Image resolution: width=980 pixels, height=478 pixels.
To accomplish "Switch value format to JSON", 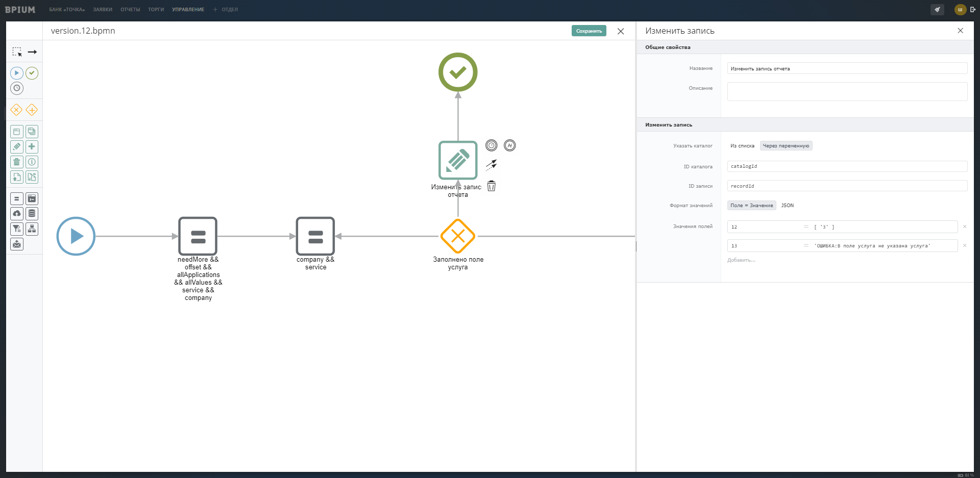I will pos(787,206).
